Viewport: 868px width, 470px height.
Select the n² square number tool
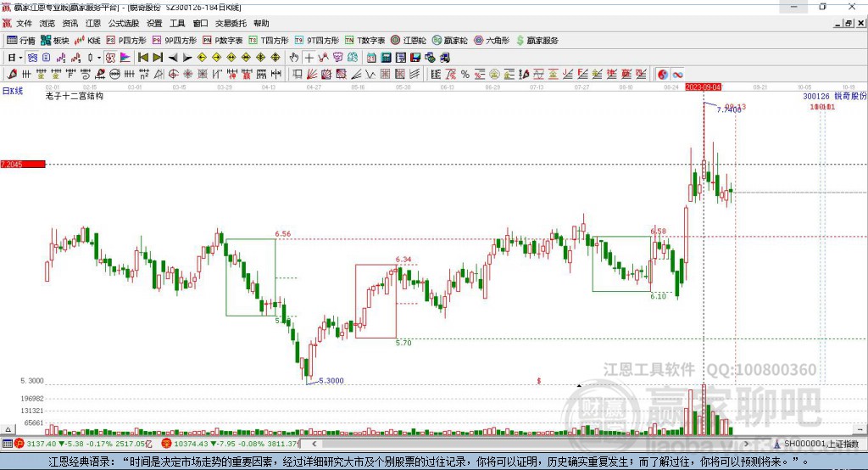tap(144, 74)
